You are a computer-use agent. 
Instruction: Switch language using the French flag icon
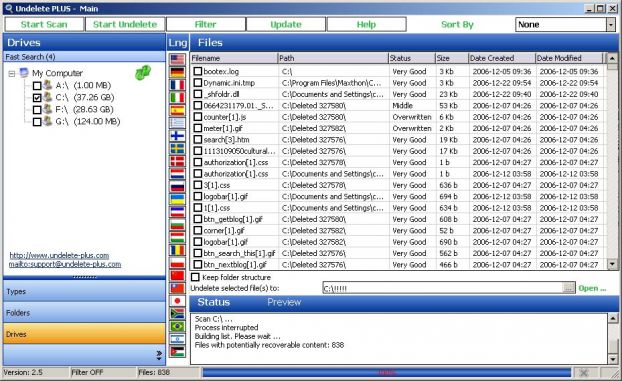(177, 85)
